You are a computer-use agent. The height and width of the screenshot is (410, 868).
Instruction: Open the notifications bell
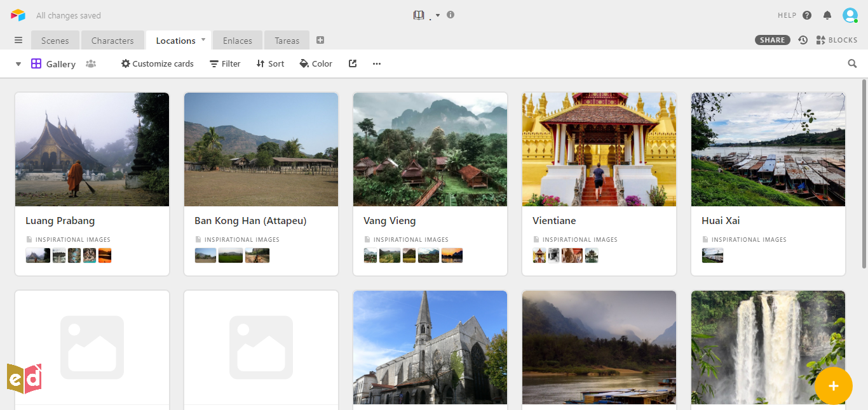[x=827, y=15]
